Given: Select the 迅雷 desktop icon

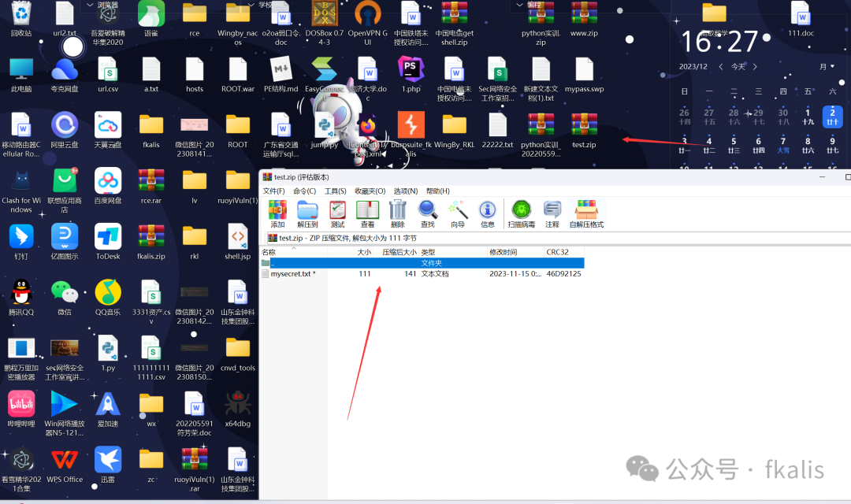Looking at the screenshot, I should pyautogui.click(x=107, y=465).
